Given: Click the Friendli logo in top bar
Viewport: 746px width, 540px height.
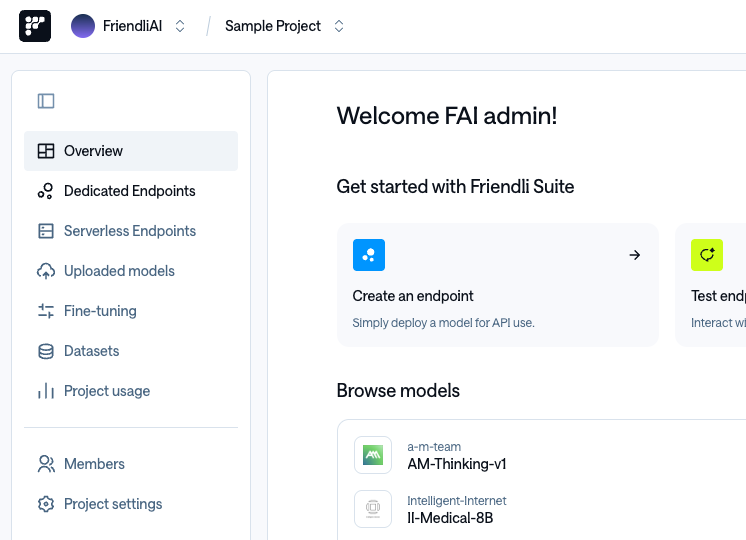Looking at the screenshot, I should 35,26.
